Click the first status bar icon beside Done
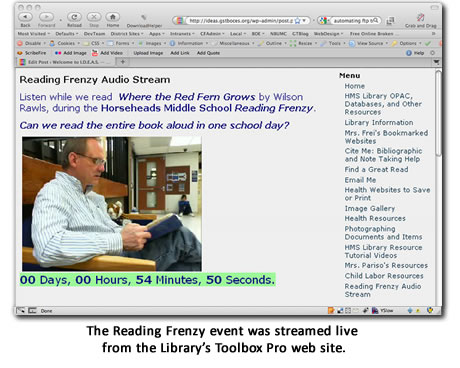This screenshot has width=460, height=368. click(21, 311)
